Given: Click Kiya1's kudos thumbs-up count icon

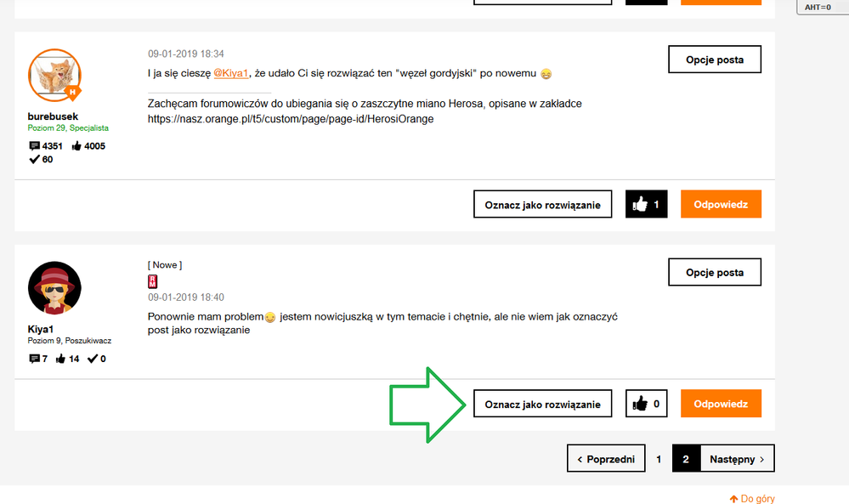Looking at the screenshot, I should pos(60,359).
